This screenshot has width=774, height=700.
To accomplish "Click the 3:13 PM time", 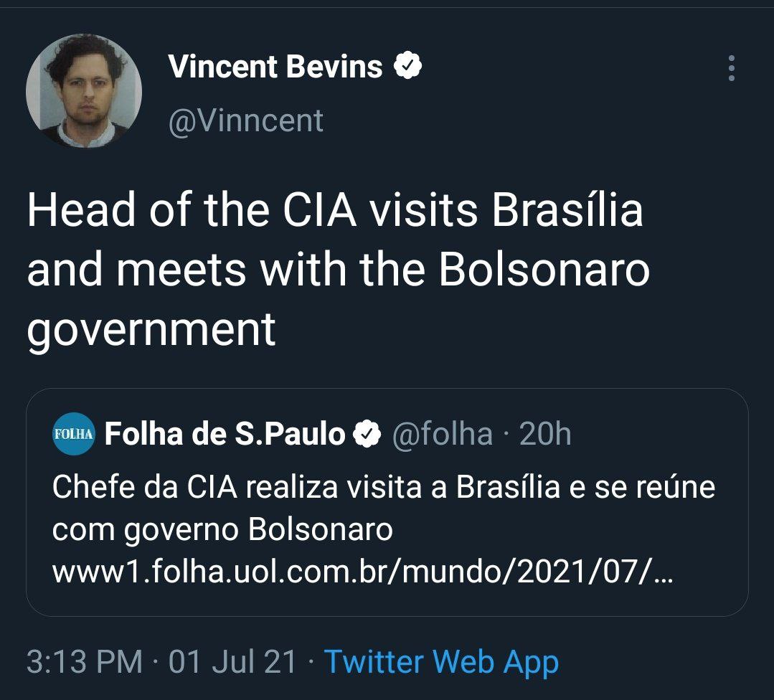I will point(84,661).
